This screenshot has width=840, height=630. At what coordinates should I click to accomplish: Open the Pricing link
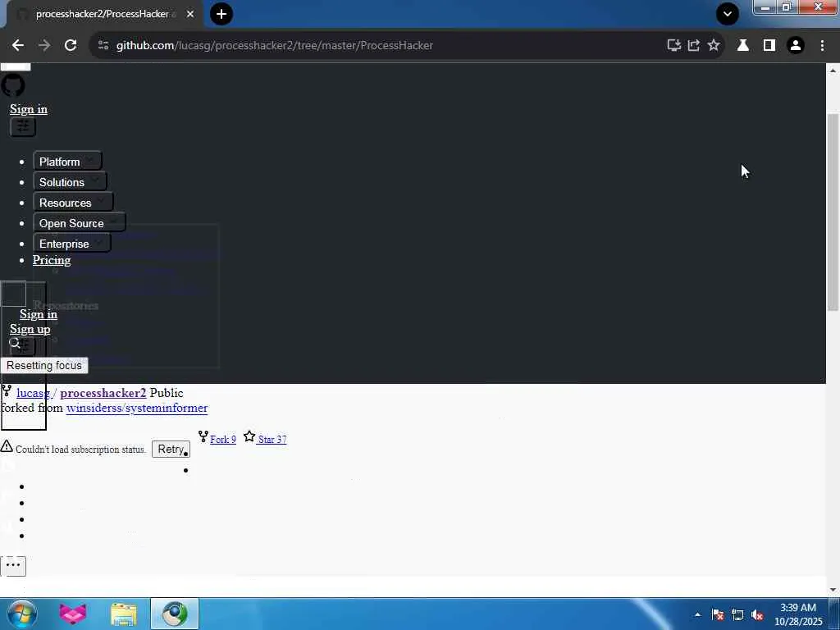[52, 260]
